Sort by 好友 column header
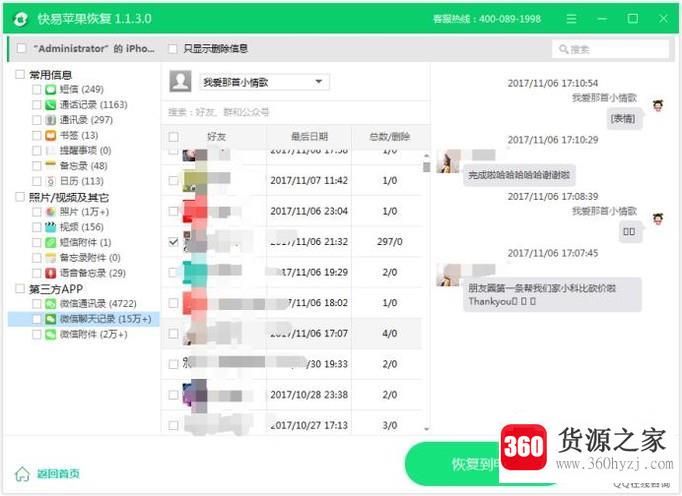 (216, 137)
